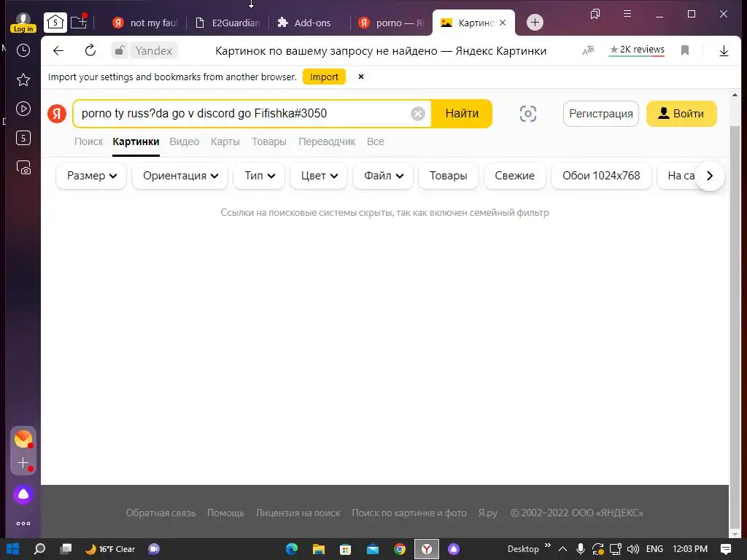Viewport: 747px width, 560px height.
Task: Expand the Файл filter dropdown
Action: point(383,176)
